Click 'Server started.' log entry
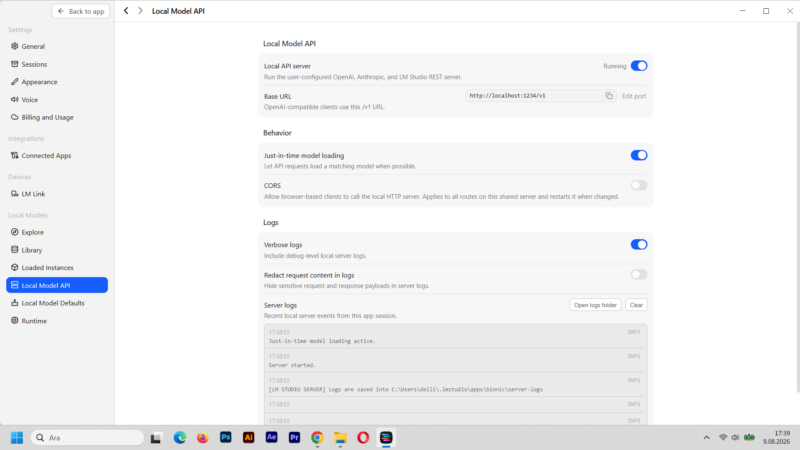This screenshot has height=450, width=800. (456, 361)
